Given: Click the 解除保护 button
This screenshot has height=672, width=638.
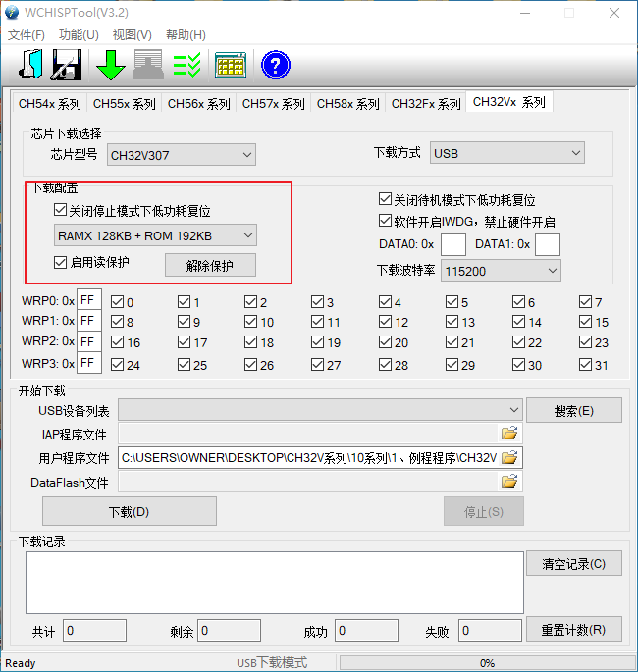Looking at the screenshot, I should pos(210,265).
